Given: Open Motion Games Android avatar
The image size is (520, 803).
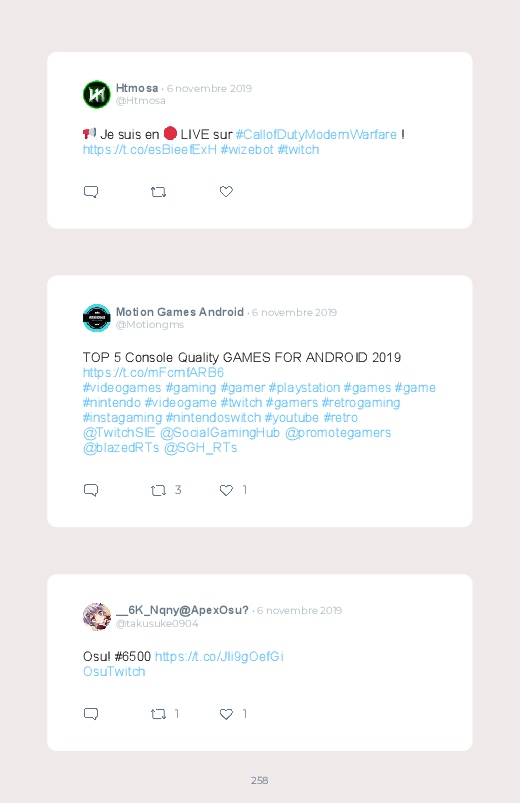Looking at the screenshot, I should point(97,318).
